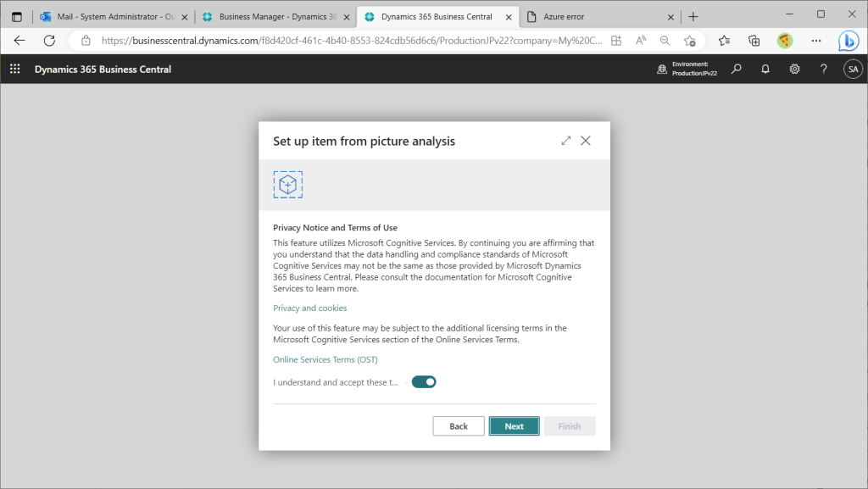
Task: Click the Environment ProductionJPv22 indicator
Action: click(687, 69)
